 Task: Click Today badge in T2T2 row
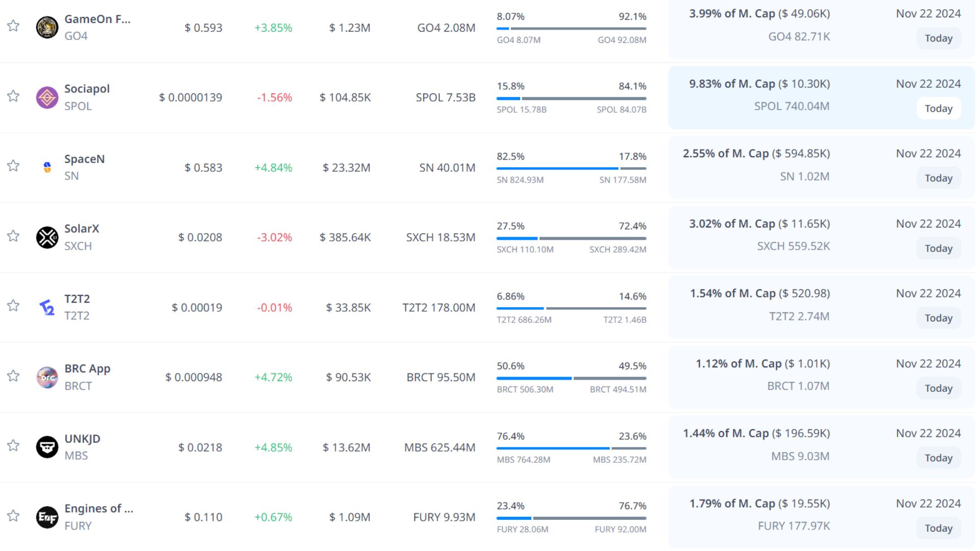(x=938, y=318)
